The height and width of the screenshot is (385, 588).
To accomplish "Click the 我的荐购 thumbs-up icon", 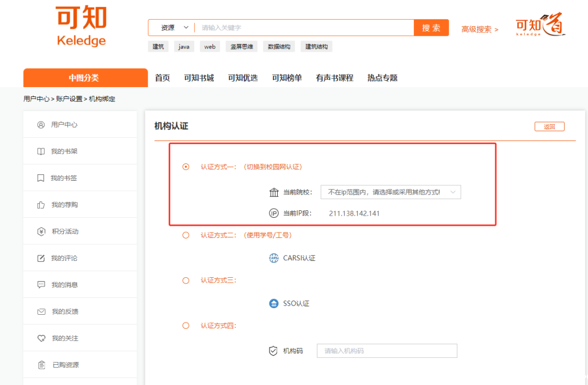I will tap(41, 205).
